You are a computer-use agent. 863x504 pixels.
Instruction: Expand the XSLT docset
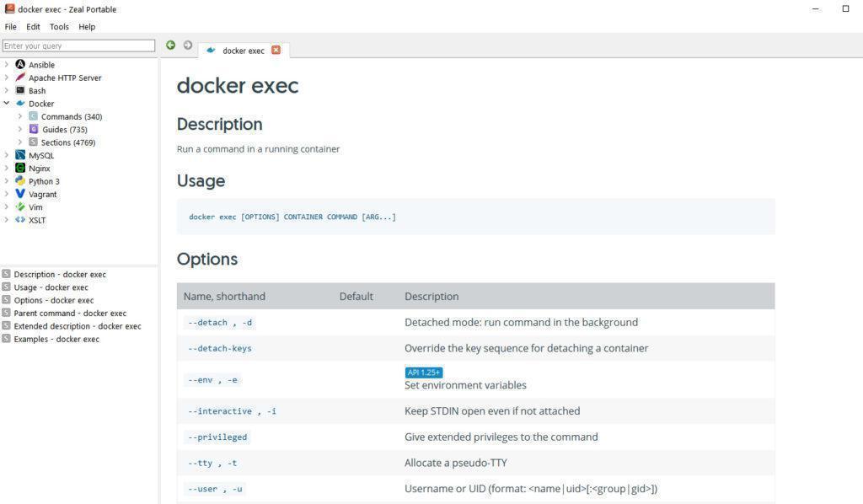[x=6, y=219]
